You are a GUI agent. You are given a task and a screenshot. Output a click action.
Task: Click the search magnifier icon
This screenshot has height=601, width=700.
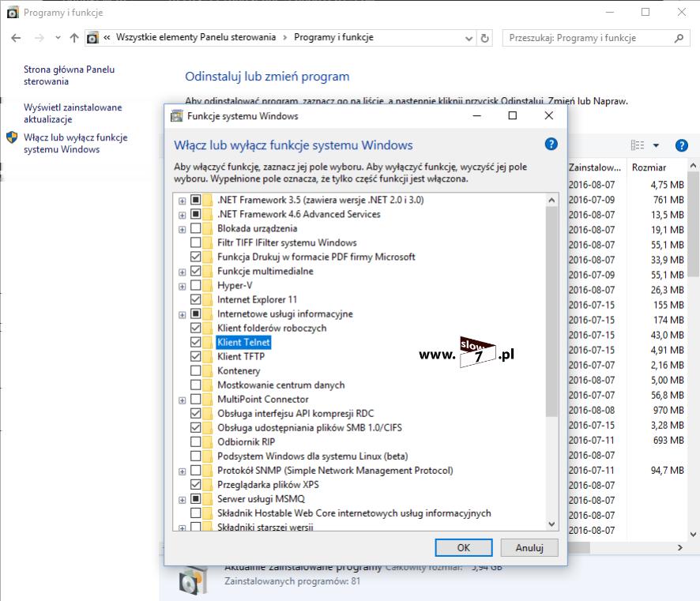point(679,39)
